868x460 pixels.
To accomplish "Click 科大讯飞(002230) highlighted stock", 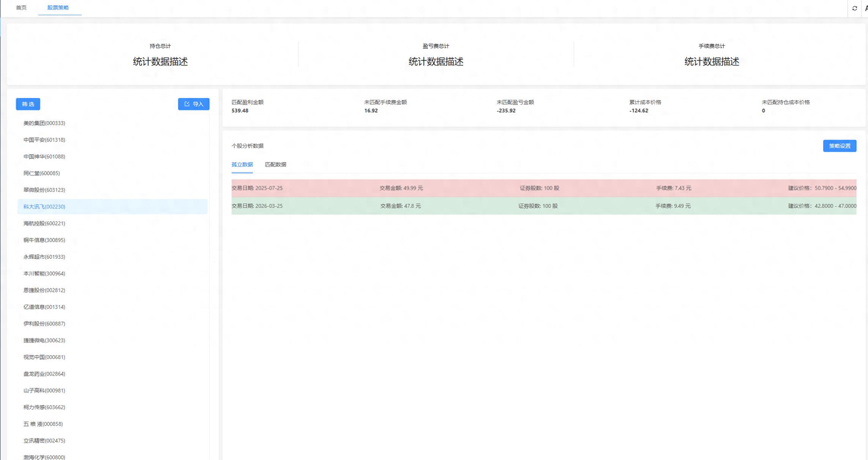I will pyautogui.click(x=44, y=207).
